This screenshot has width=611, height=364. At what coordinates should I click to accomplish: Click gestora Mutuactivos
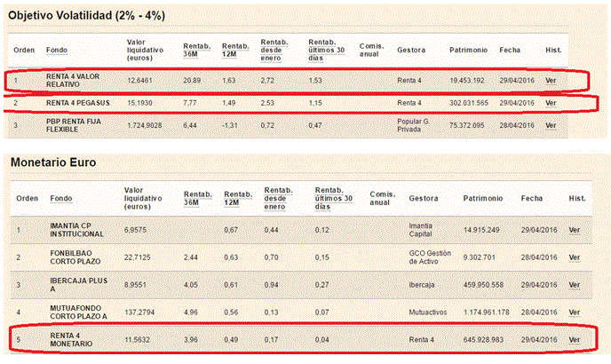pos(428,313)
